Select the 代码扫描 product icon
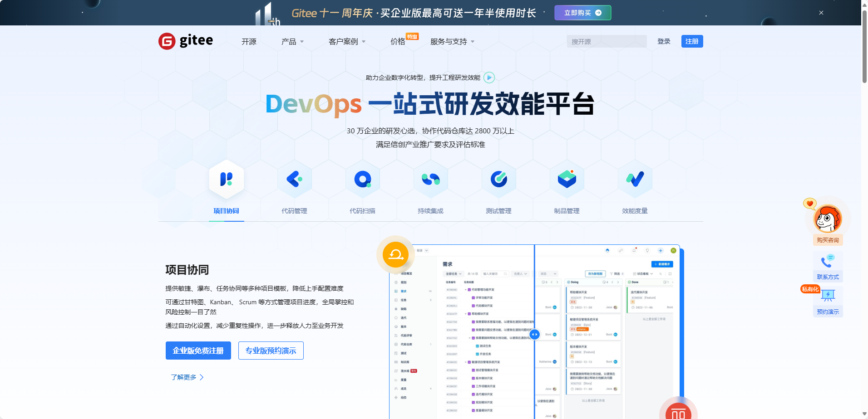The height and width of the screenshot is (419, 868). pyautogui.click(x=363, y=179)
